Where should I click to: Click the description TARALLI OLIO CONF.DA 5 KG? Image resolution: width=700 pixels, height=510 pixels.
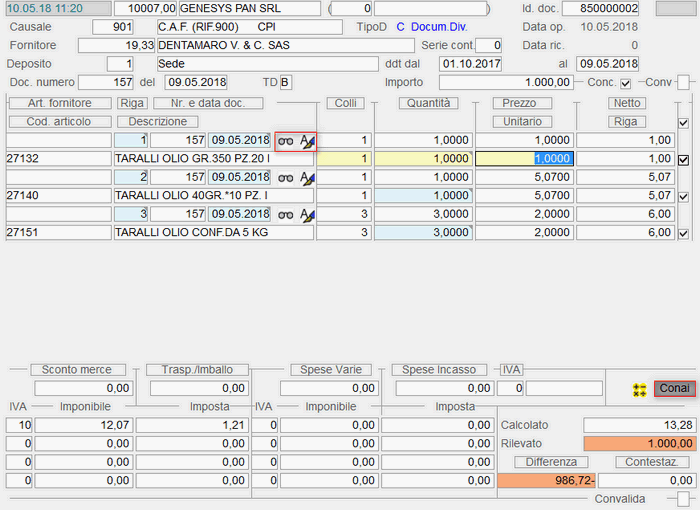point(214,233)
